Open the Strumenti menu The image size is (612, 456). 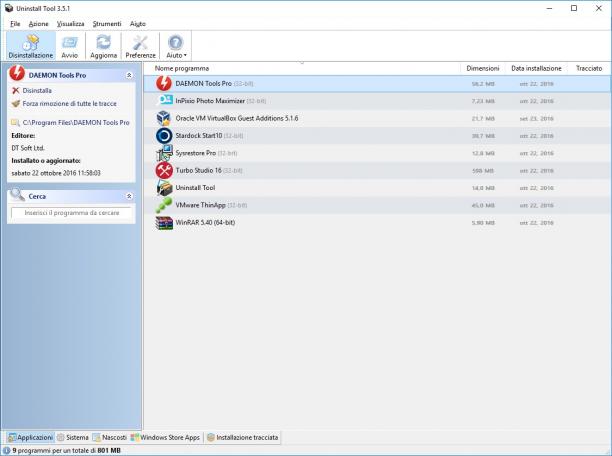click(x=107, y=24)
